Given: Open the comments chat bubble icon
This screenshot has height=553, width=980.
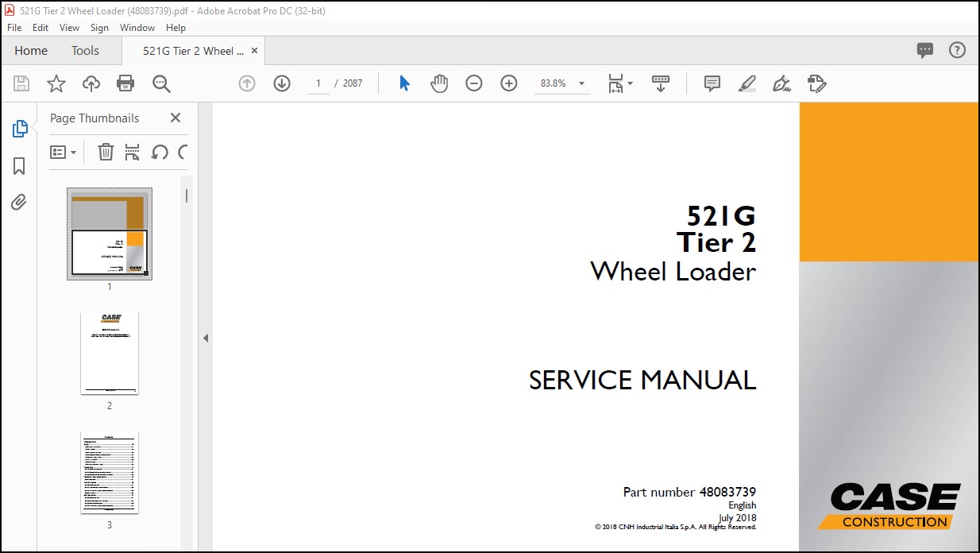Looking at the screenshot, I should coord(925,51).
